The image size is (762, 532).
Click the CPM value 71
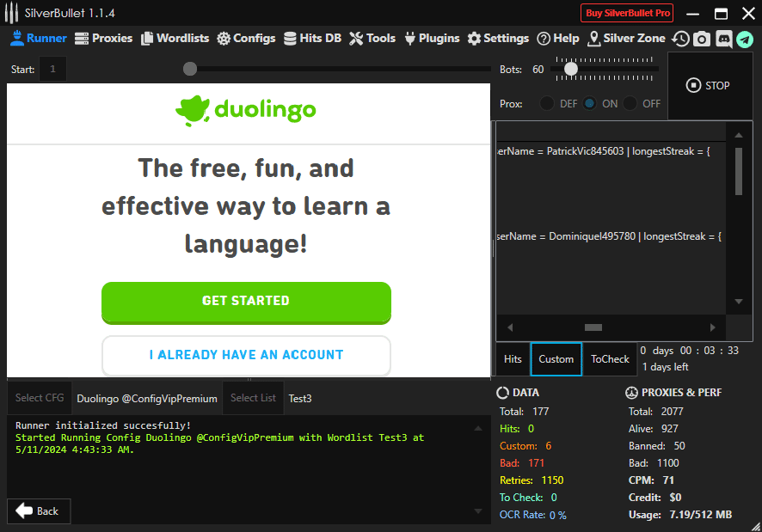pos(668,480)
